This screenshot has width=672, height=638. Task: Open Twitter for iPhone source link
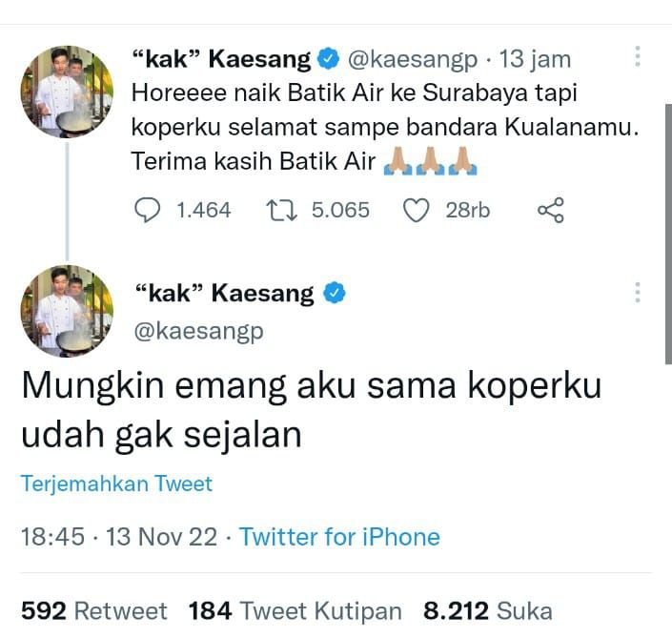pos(339,537)
